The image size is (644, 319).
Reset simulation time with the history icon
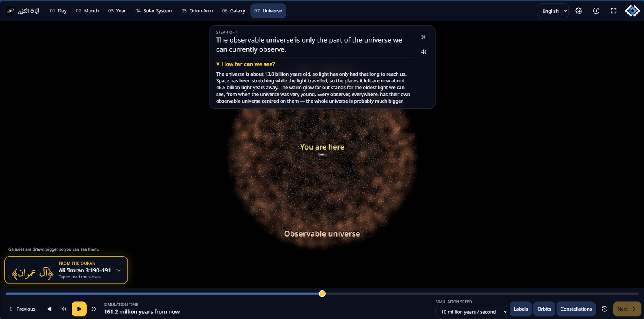point(605,309)
